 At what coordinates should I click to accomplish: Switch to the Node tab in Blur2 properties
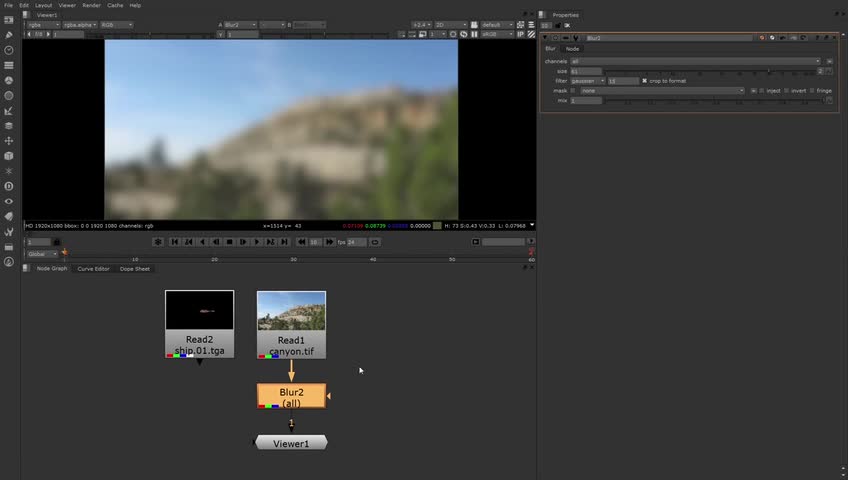(x=572, y=49)
